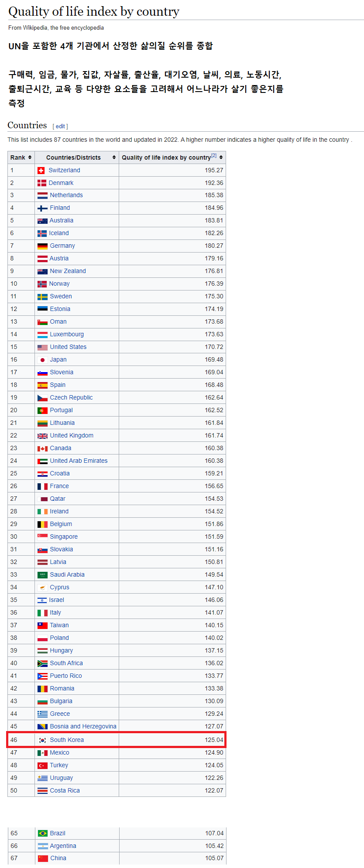
Task: Click the Canada flag icon
Action: click(x=42, y=448)
